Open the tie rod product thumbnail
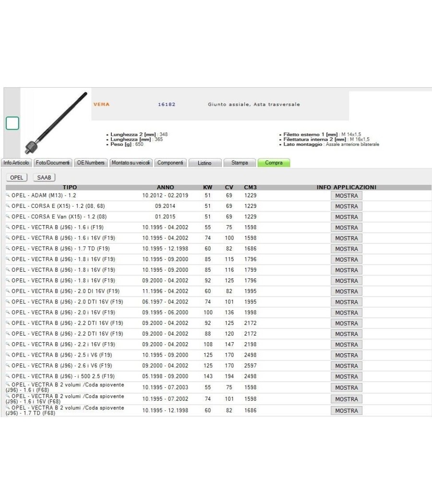The image size is (432, 504). tap(56, 122)
